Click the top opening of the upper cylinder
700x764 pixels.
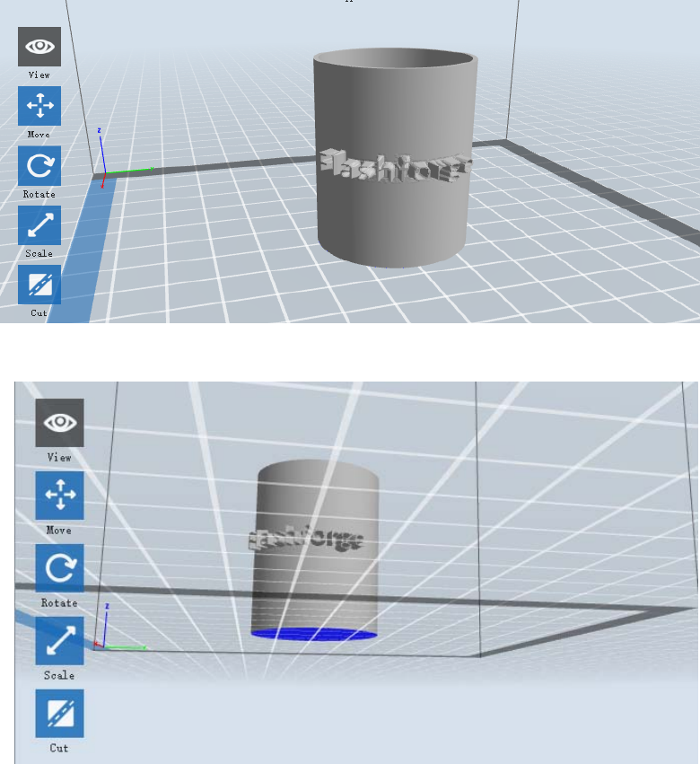point(395,58)
